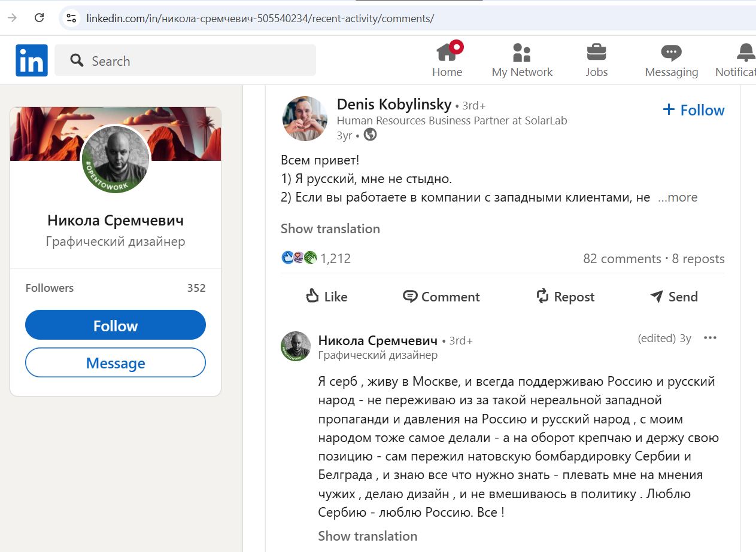This screenshot has width=756, height=552.
Task: Follow Denis Kobylinsky
Action: tap(694, 110)
